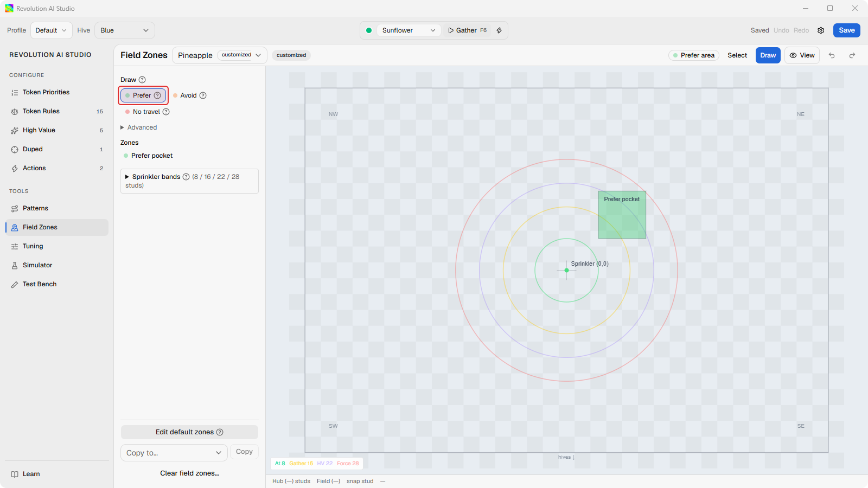Open Actions in the sidebar
Screen dimensions: 868x488
tap(57, 168)
